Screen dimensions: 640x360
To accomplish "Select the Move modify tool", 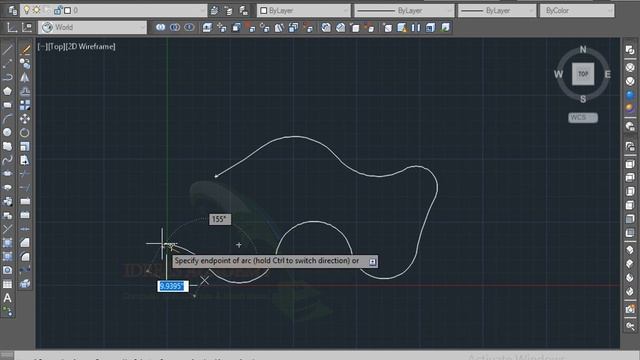I will tap(25, 119).
